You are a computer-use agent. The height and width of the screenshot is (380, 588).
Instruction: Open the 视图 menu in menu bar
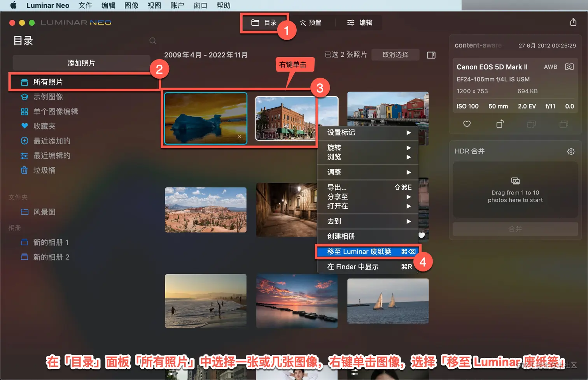pyautogui.click(x=154, y=5)
